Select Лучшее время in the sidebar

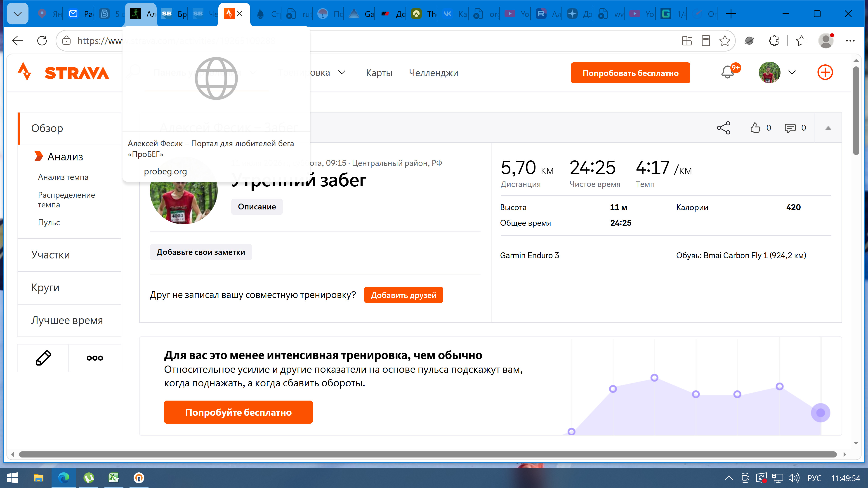pyautogui.click(x=69, y=320)
